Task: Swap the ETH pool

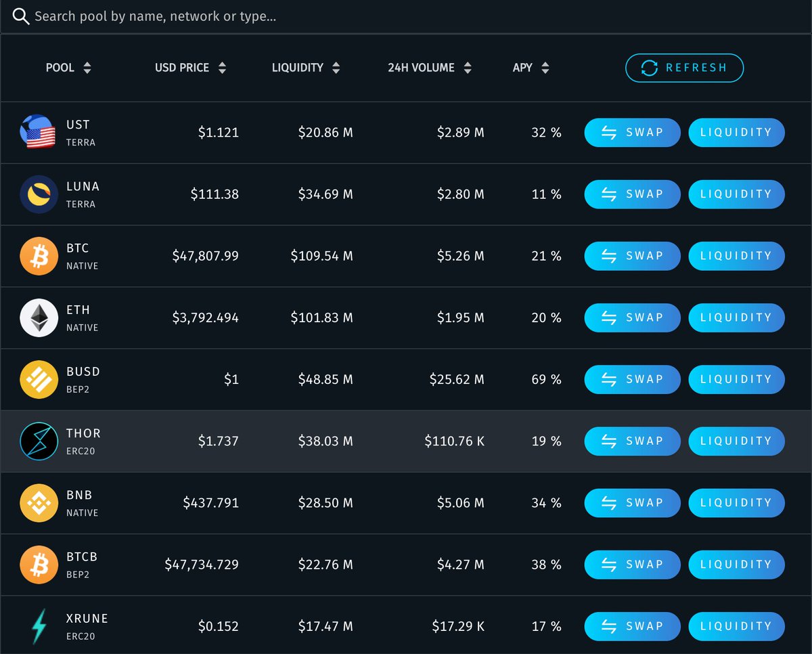Action: coord(632,318)
